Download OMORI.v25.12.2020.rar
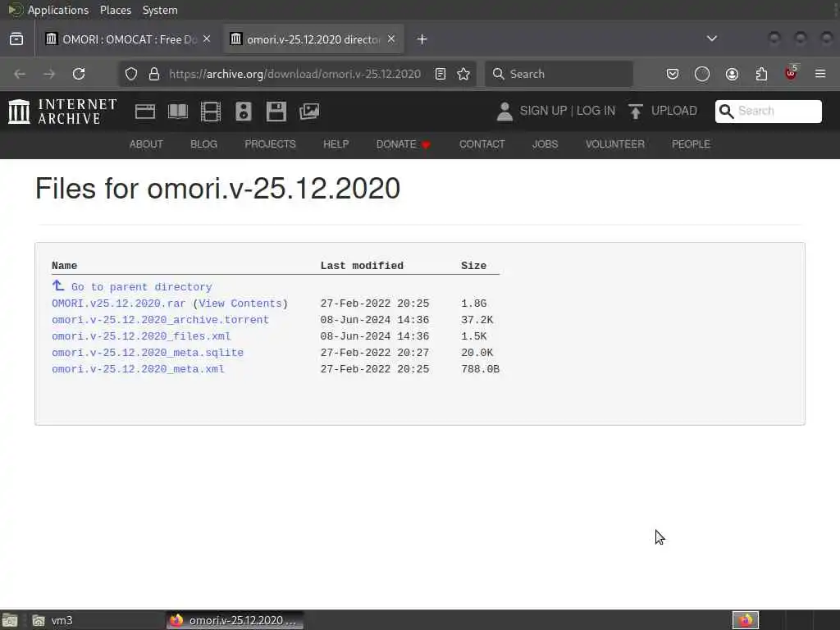This screenshot has height=630, width=840. click(x=118, y=304)
